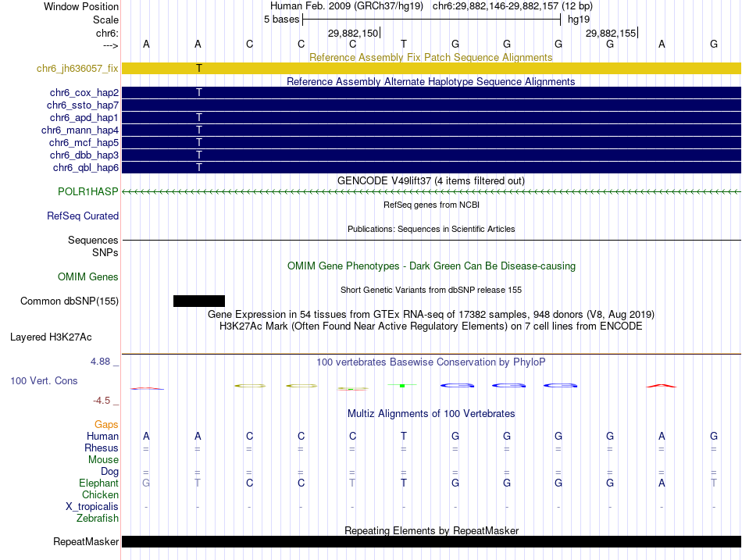Click the Common dbSNP(155) track label
This screenshot has height=560, width=742.
click(x=70, y=301)
